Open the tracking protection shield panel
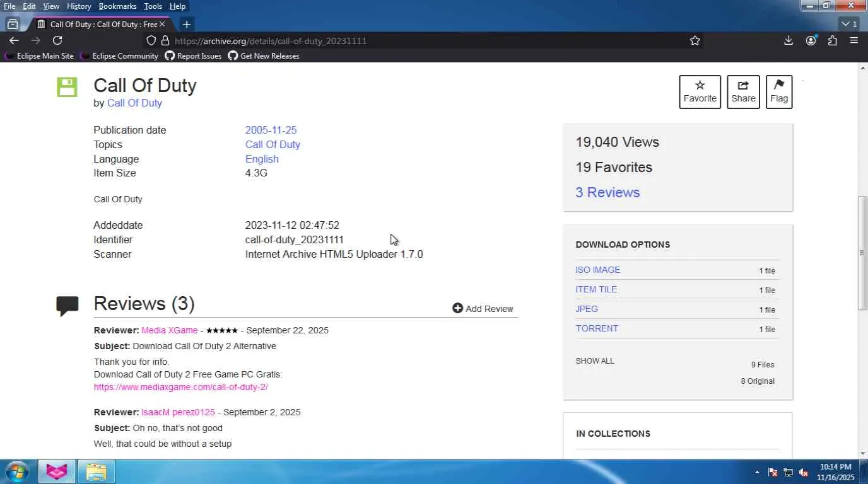868x484 pixels. coord(151,40)
